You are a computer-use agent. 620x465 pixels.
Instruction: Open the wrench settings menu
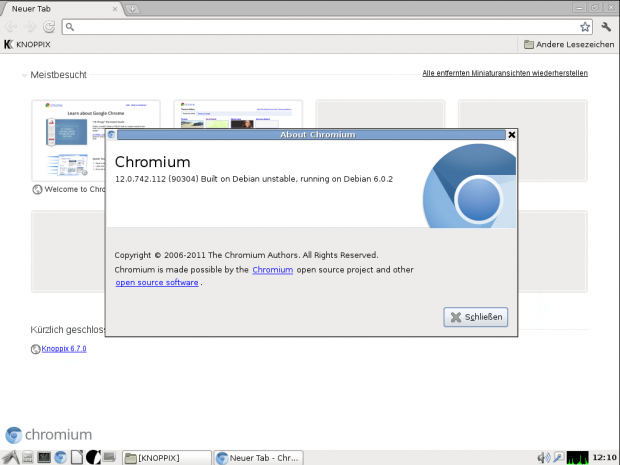point(606,26)
